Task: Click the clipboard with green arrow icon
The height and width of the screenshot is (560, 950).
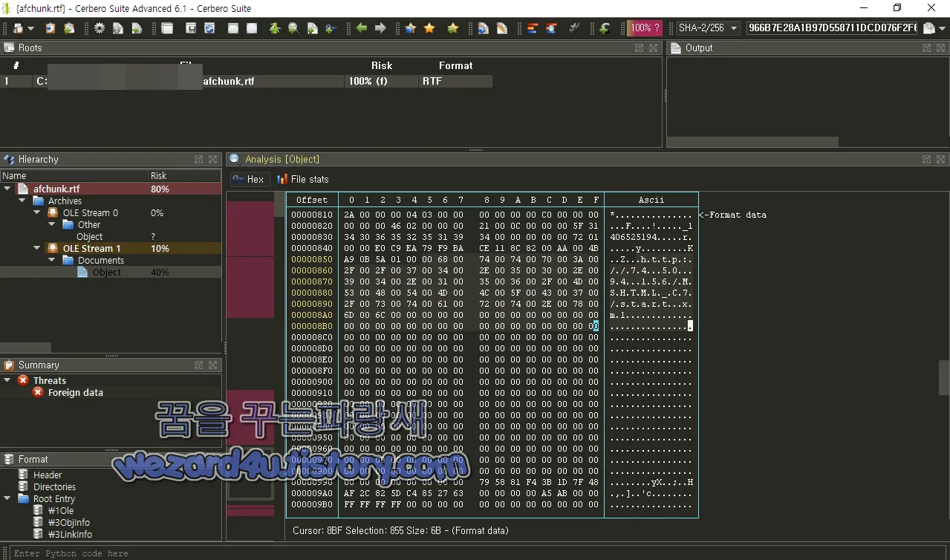Action: 69,28
